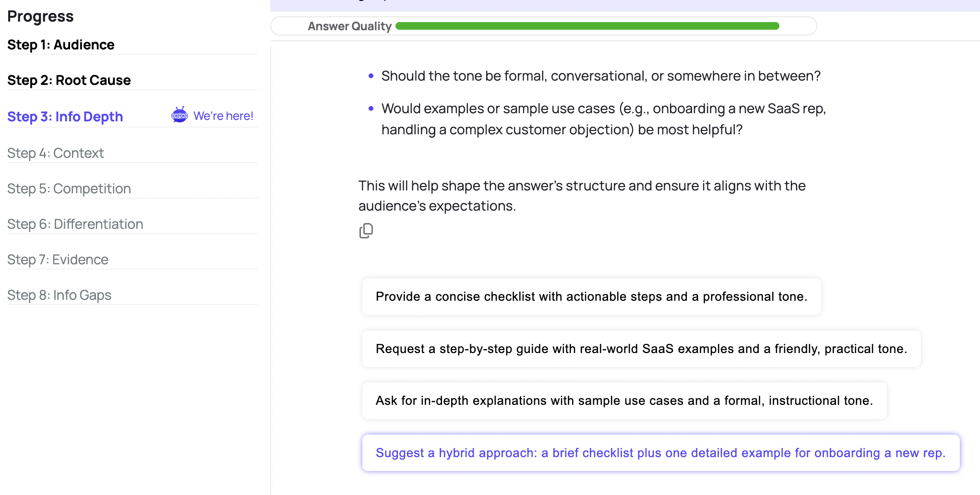Click the Answer Quality label
980x495 pixels.
pos(350,26)
